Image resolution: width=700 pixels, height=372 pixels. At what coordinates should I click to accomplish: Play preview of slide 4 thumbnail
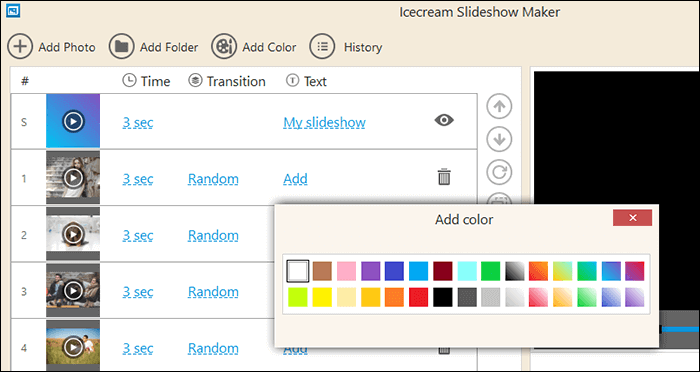[73, 347]
